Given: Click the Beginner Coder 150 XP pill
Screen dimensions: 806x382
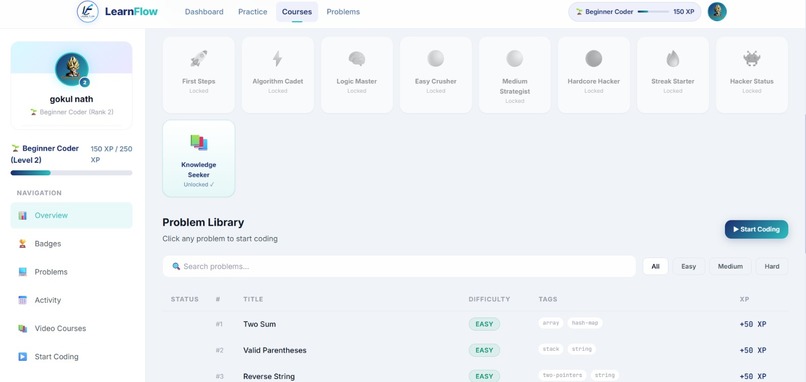Looking at the screenshot, I should point(634,12).
